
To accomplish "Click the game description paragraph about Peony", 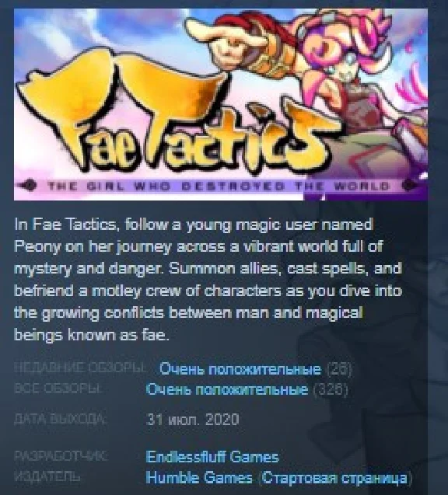I will pyautogui.click(x=208, y=280).
